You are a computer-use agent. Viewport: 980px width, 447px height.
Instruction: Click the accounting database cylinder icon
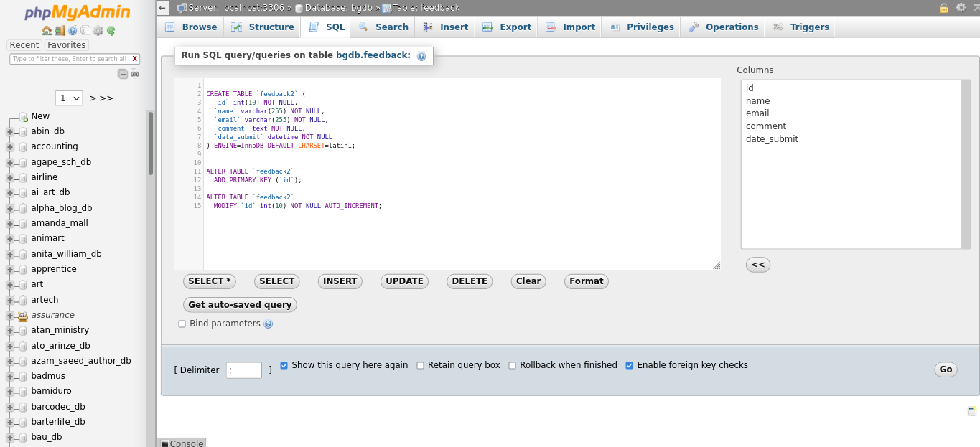(x=23, y=147)
